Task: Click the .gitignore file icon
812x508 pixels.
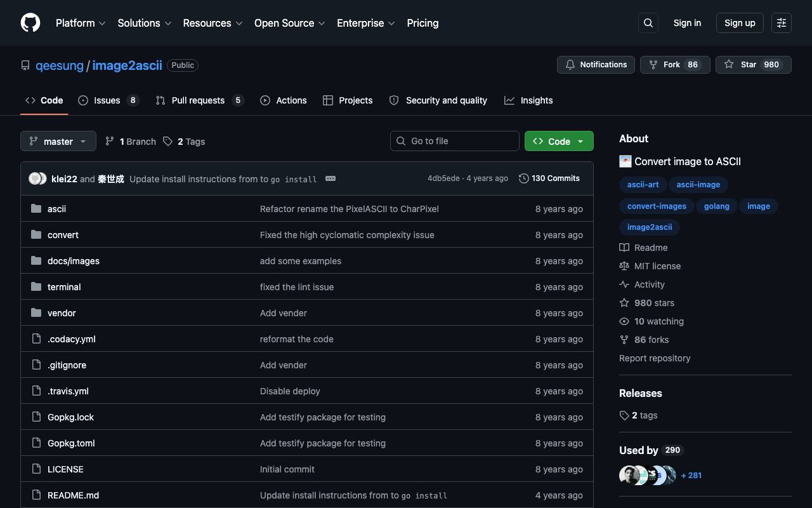Action: point(36,365)
